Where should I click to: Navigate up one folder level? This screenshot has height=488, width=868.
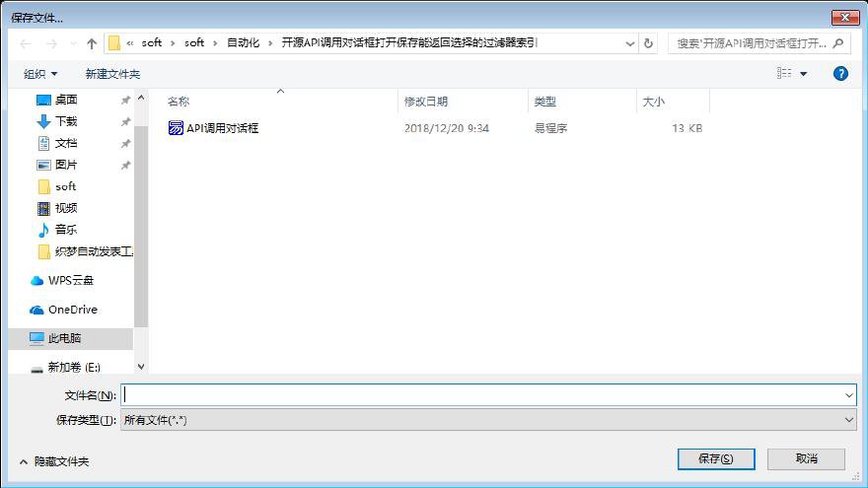92,43
